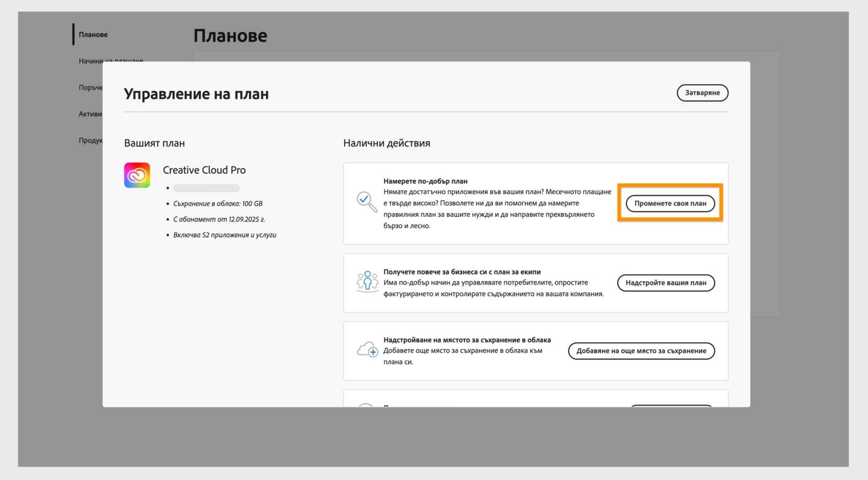868x480 pixels.
Task: Click "Добавяне на още място за съхранение"
Action: pos(641,351)
